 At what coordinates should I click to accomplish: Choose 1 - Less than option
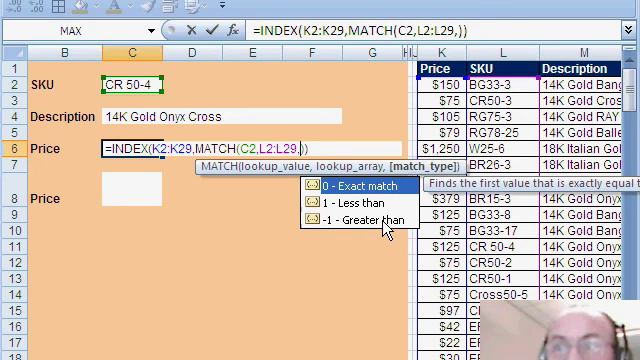click(x=360, y=203)
